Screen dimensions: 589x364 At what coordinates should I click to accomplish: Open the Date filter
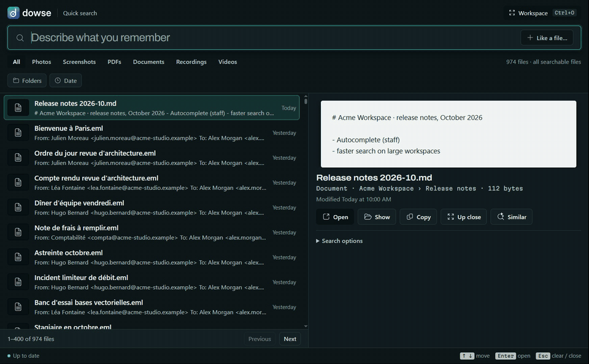click(x=66, y=81)
